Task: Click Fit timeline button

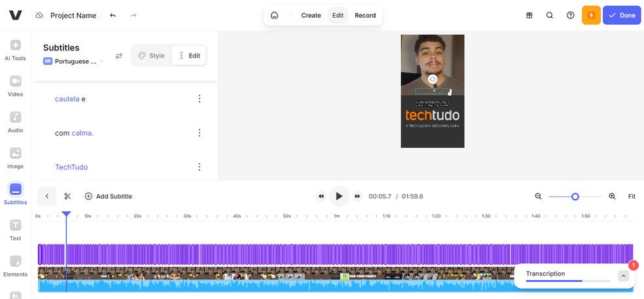Action: coord(632,196)
